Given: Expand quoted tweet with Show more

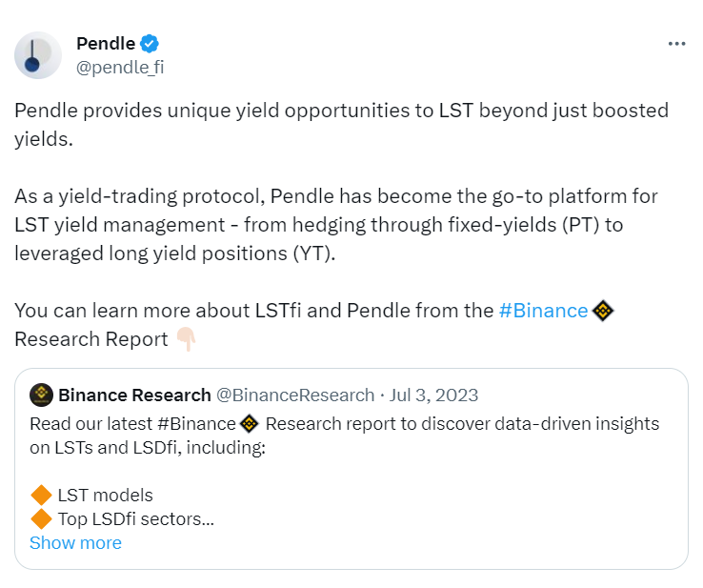Looking at the screenshot, I should pyautogui.click(x=75, y=542).
